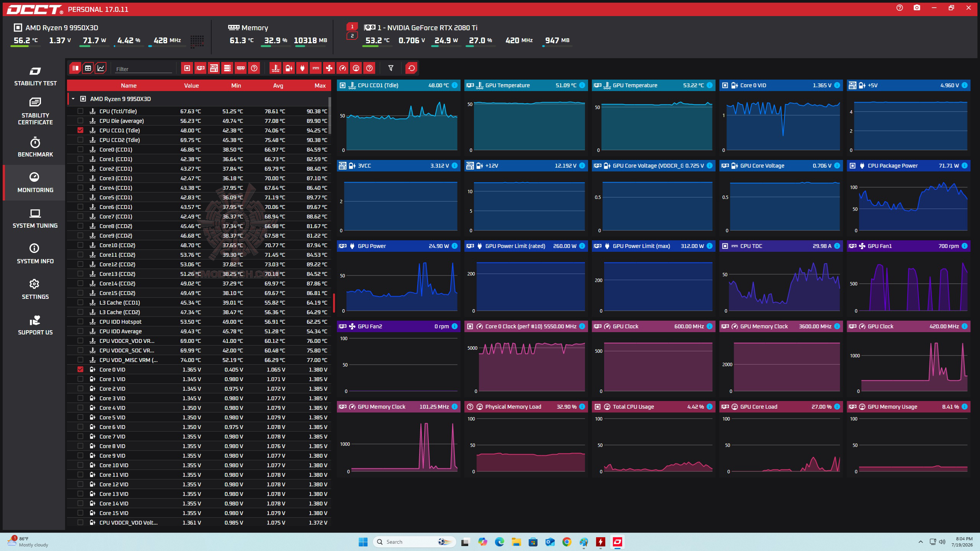Uncheck the Core 0 VID checkbox
Screen dimensions: 980x551
tap(80, 369)
